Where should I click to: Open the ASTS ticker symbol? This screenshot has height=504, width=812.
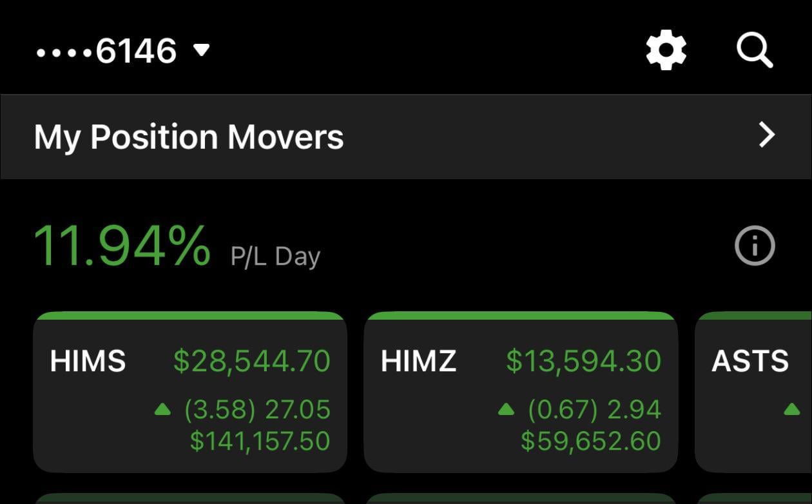click(x=749, y=361)
